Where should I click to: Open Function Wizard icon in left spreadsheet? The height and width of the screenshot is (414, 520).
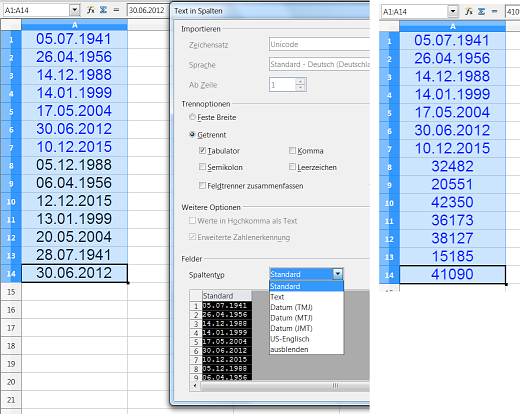tap(90, 10)
